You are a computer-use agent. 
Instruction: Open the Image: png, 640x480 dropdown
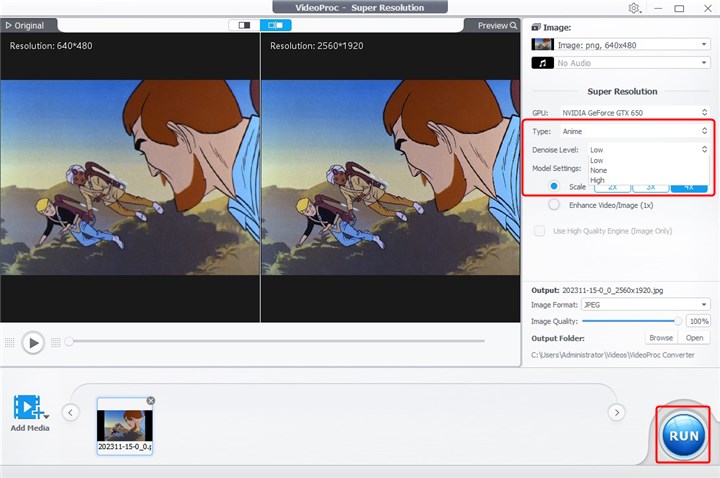634,45
